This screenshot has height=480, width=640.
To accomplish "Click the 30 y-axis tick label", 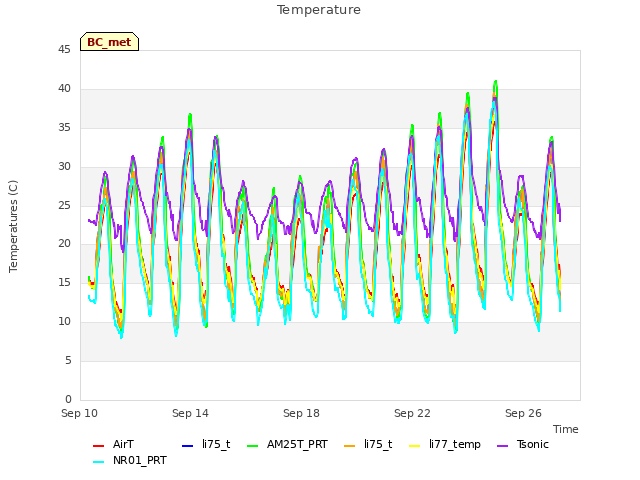I will click(64, 167).
